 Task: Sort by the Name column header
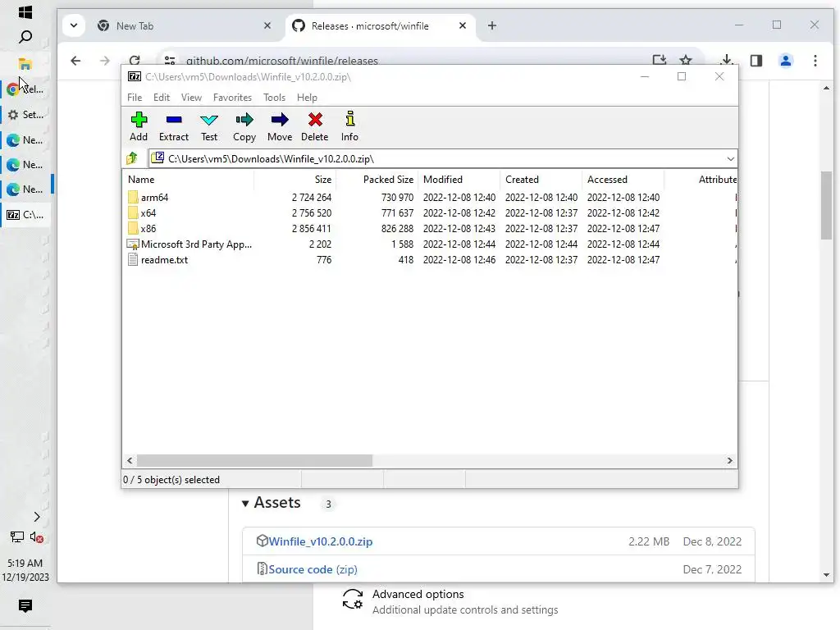[189, 180]
